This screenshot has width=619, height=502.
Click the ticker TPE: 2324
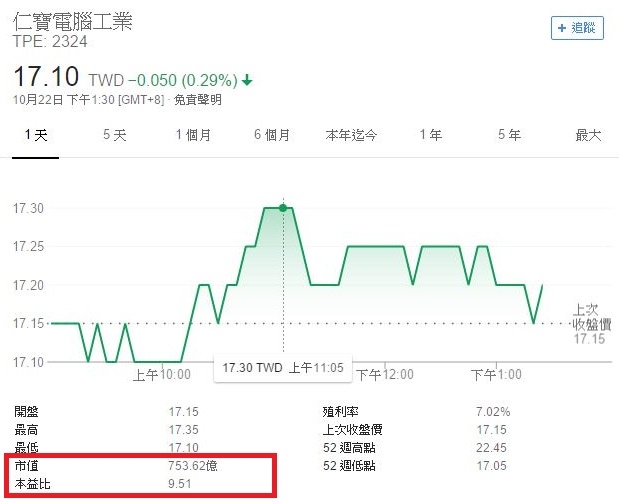click(x=50, y=41)
